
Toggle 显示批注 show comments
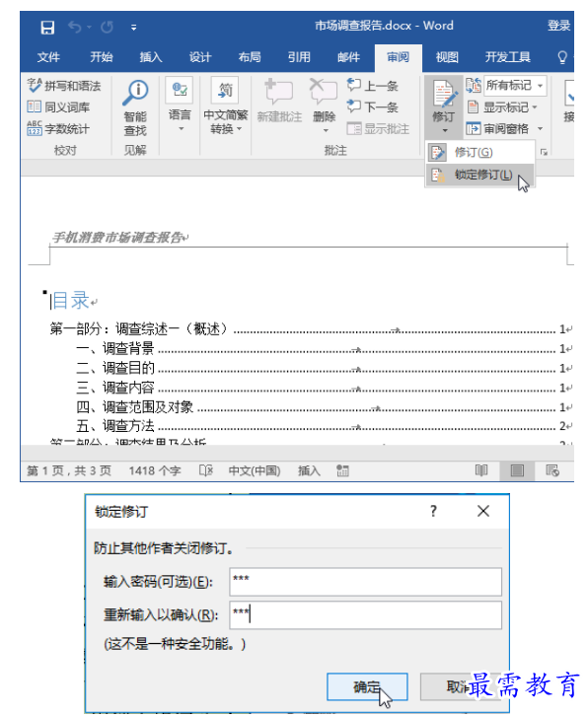coord(378,129)
